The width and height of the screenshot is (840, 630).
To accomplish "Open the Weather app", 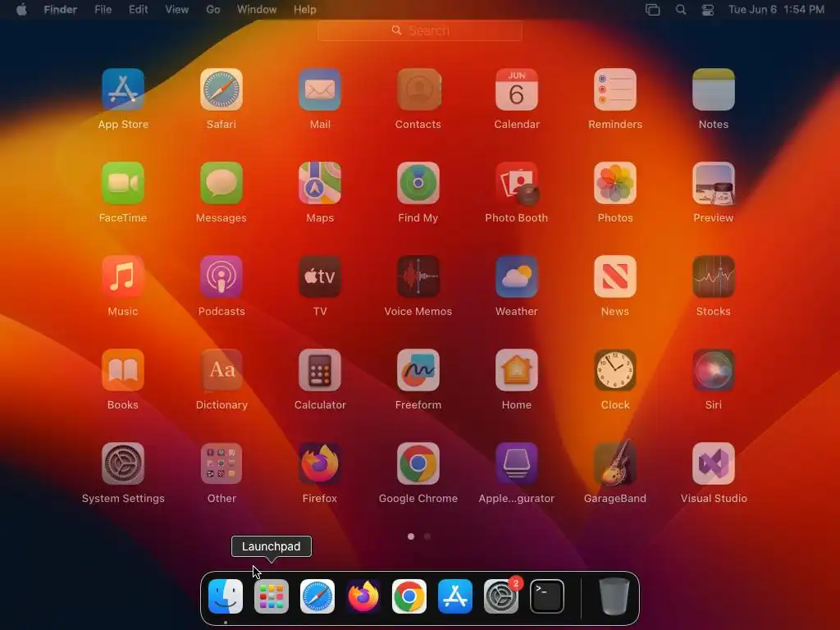I will (517, 276).
